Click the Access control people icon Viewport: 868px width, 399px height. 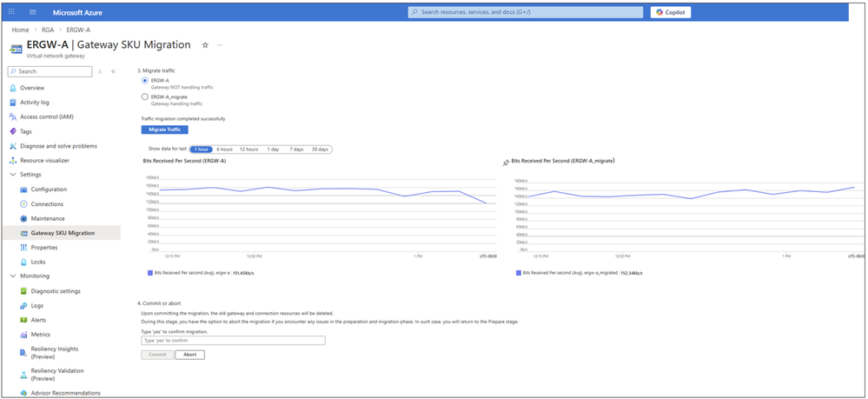tap(13, 117)
